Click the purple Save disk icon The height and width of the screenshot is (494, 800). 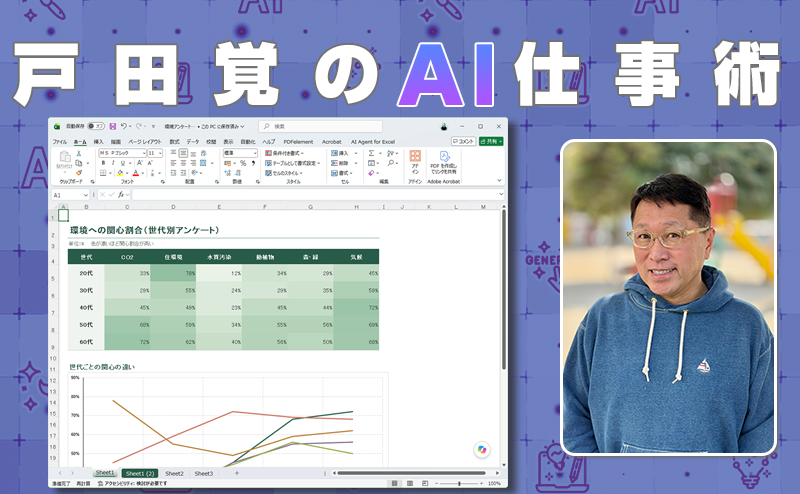point(113,126)
